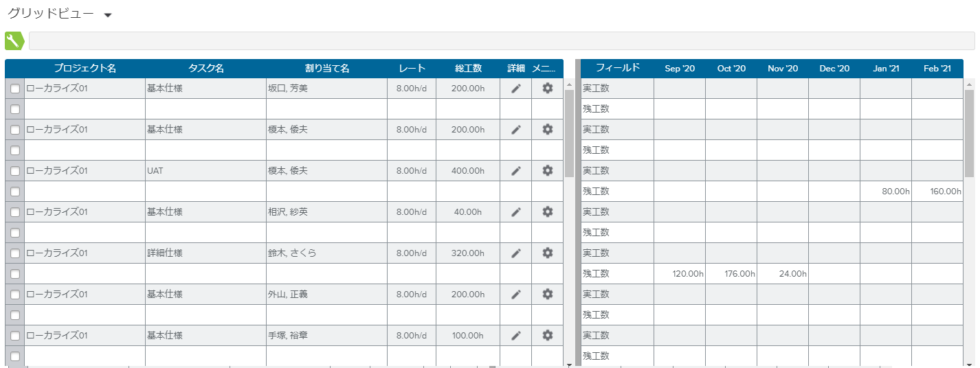This screenshot has width=980, height=368.
Task: Expand the グリッドビュー view dropdown
Action: point(108,16)
